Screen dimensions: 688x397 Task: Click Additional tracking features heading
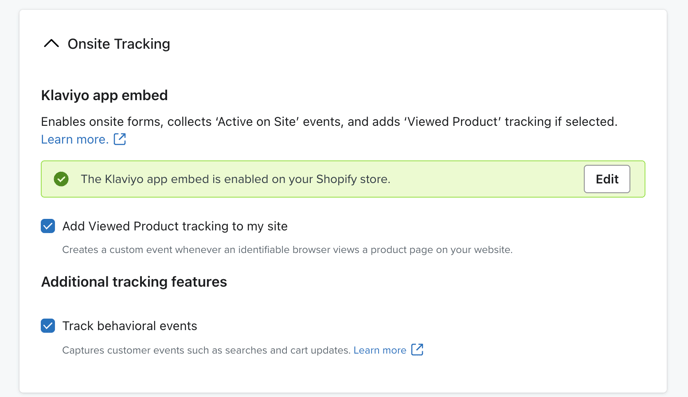[134, 282]
